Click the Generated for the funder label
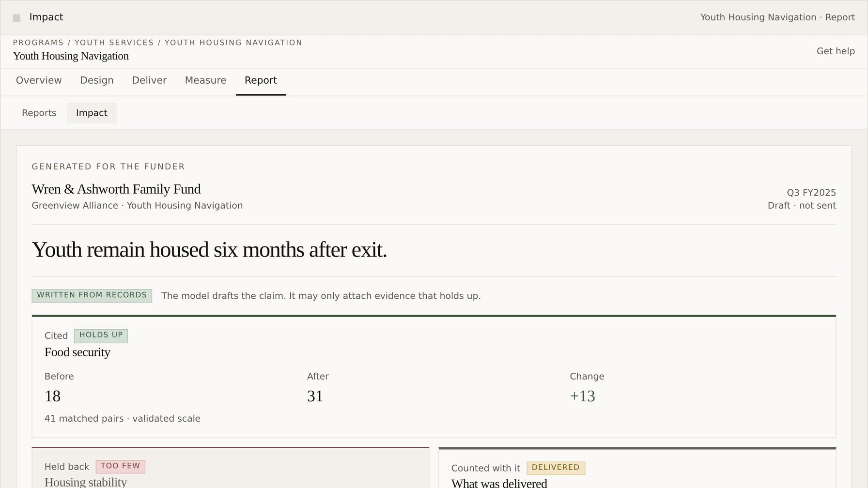 tap(108, 167)
